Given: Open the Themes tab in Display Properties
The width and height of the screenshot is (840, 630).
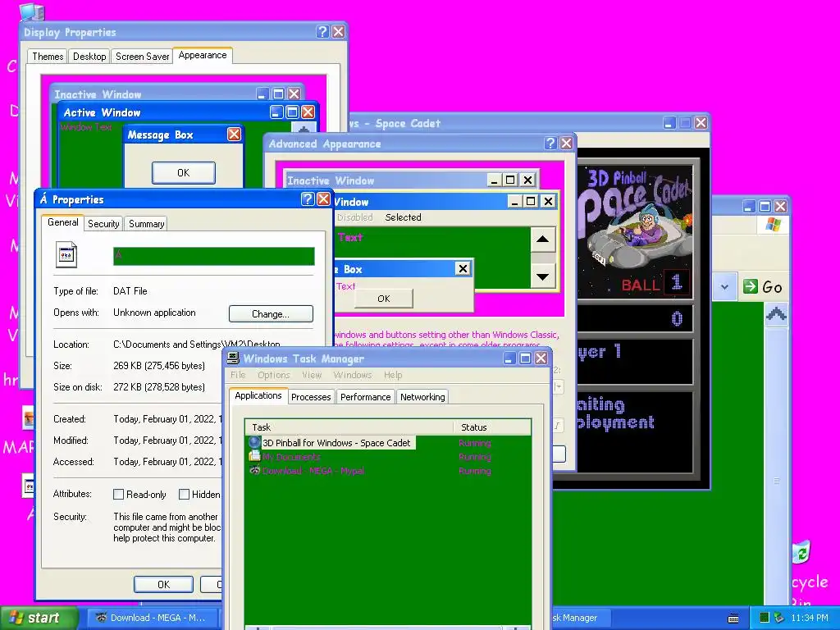Looking at the screenshot, I should 48,57.
